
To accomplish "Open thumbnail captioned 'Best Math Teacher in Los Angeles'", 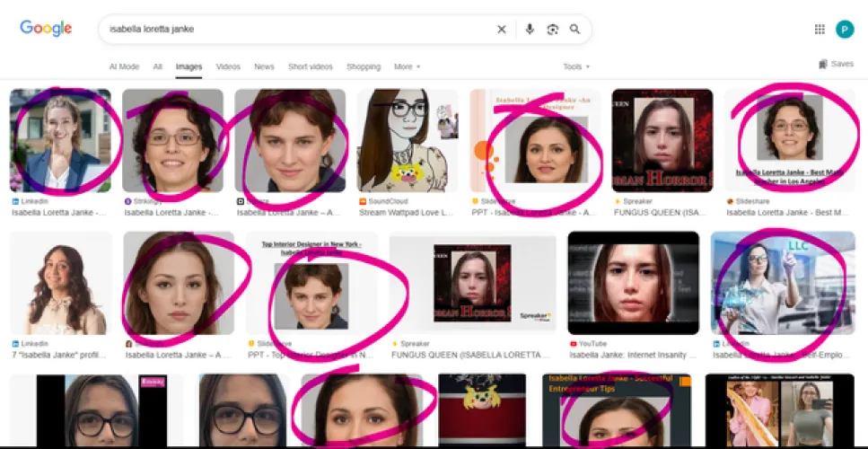I will (790, 141).
